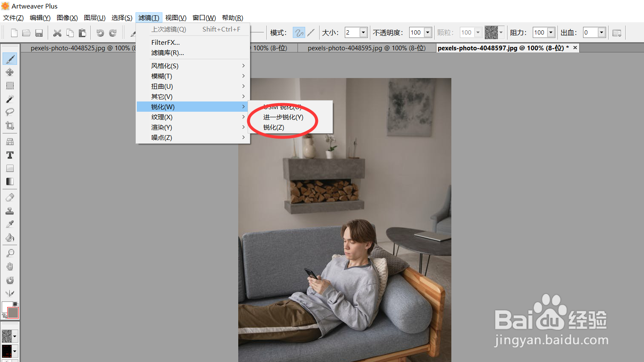Select the Brush tool
644x362 pixels.
click(x=9, y=58)
